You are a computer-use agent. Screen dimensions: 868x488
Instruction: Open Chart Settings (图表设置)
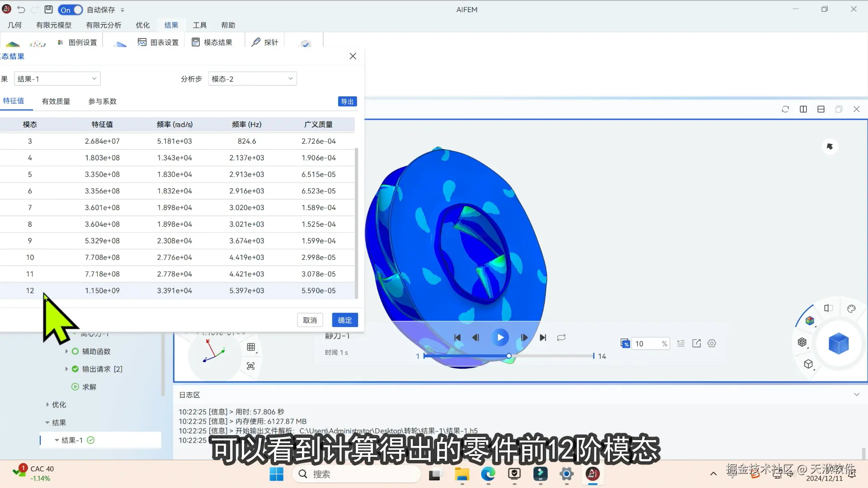click(158, 42)
